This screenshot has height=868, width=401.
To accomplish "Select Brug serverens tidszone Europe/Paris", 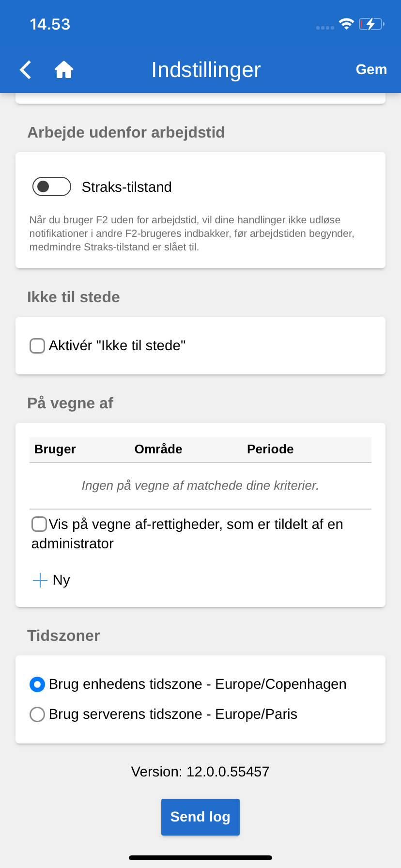I will 37,714.
